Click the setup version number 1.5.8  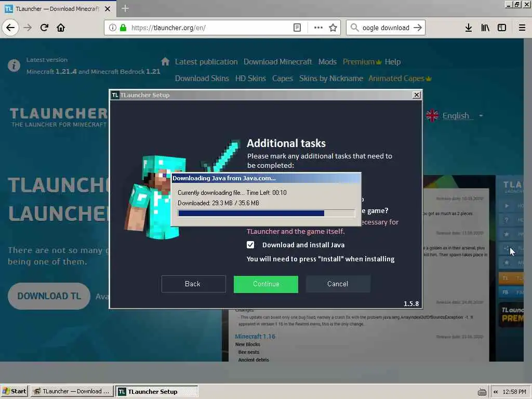(411, 303)
